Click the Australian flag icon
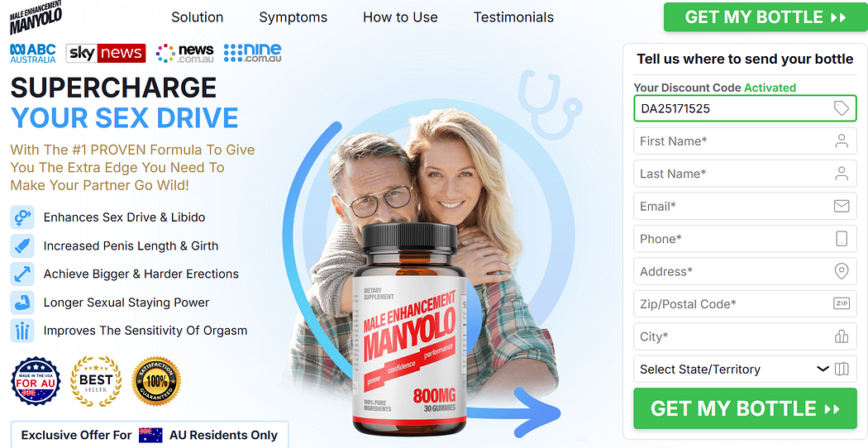 150,435
